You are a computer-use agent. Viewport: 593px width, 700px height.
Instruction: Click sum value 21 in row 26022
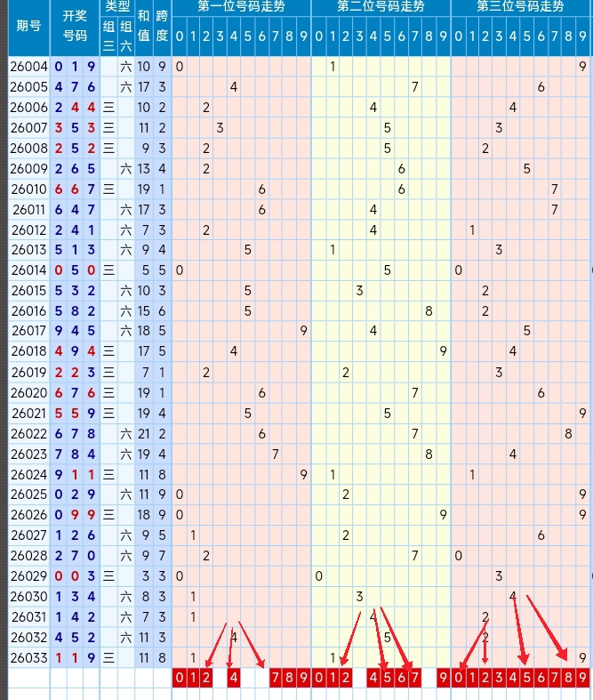coord(144,433)
